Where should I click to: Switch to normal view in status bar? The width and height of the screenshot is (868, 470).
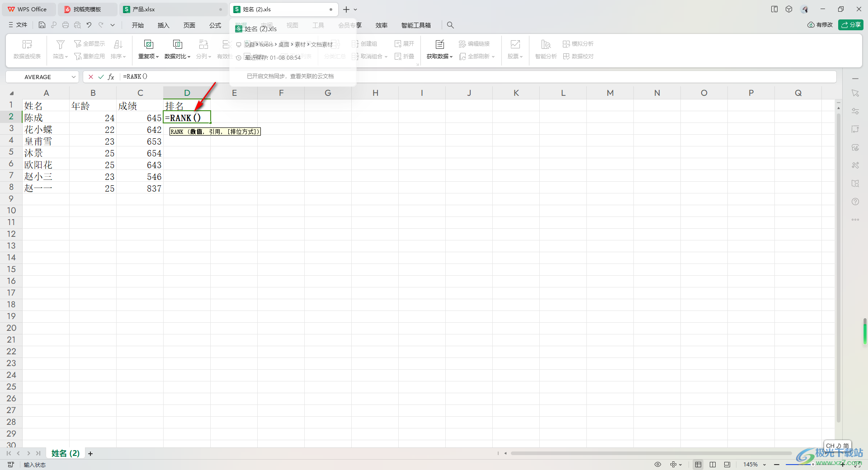tap(698, 465)
